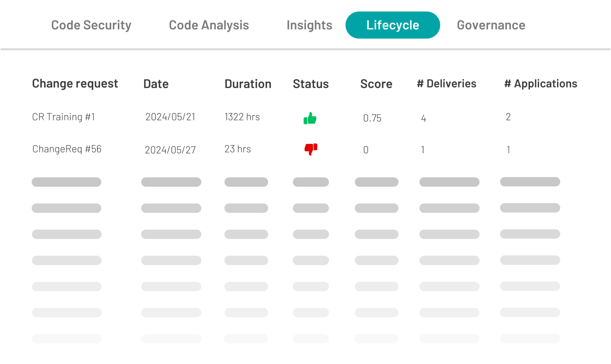Sort by the # Applications column header
Screen dimensions: 611x364
540,84
